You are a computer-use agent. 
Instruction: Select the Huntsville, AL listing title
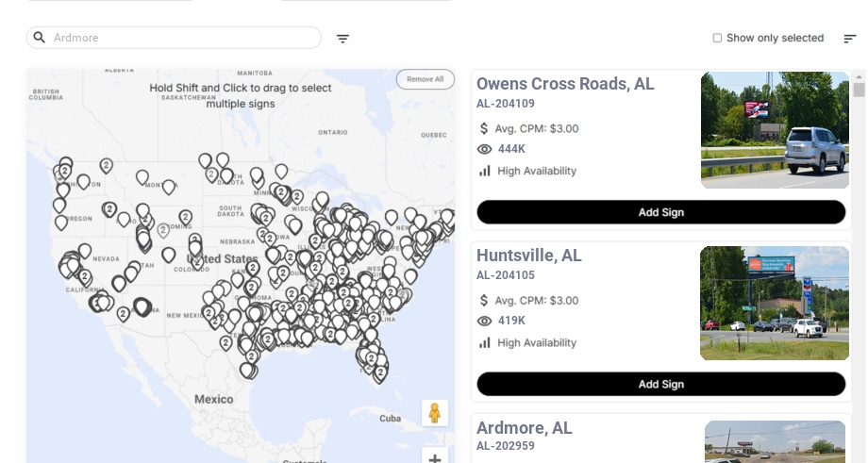(x=529, y=256)
